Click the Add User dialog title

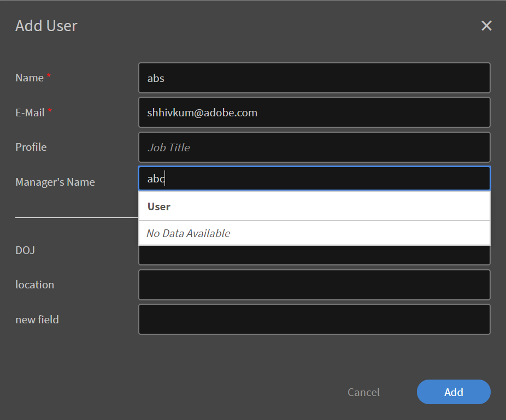pos(46,26)
